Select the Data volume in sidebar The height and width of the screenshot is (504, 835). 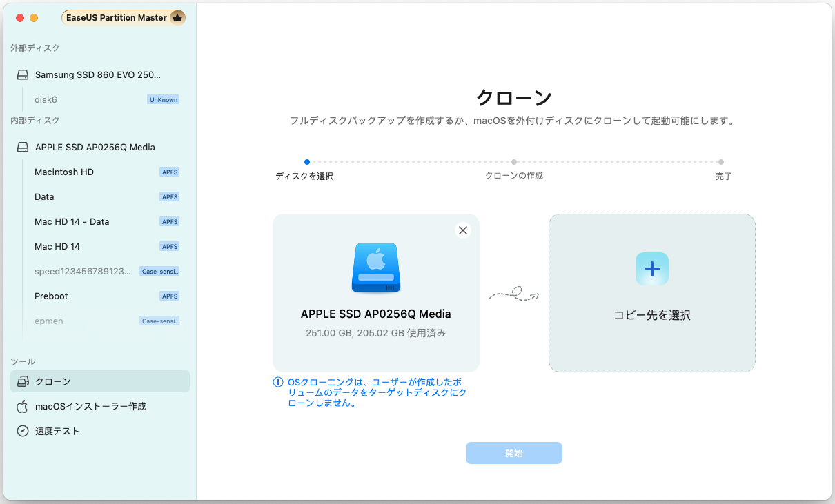(44, 197)
